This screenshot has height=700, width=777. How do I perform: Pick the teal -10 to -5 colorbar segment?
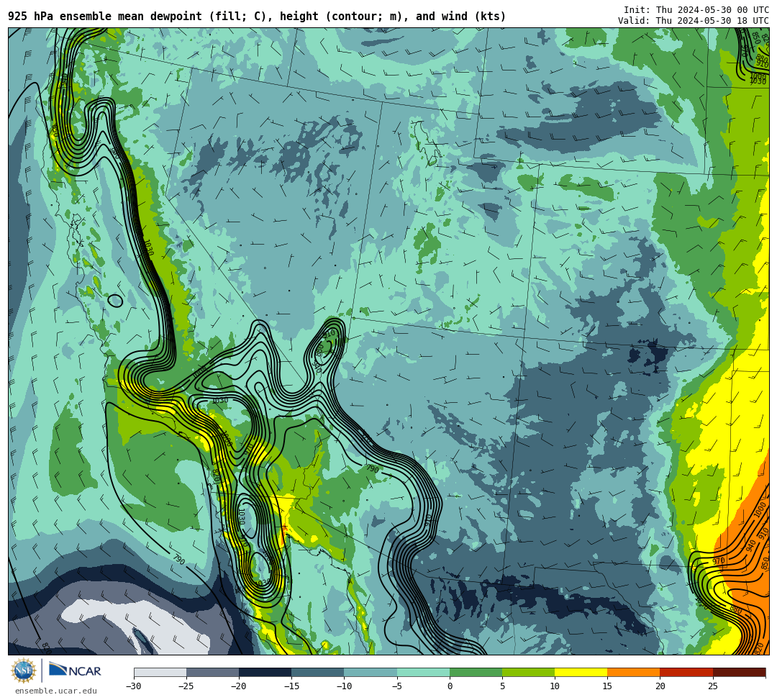pyautogui.click(x=371, y=673)
